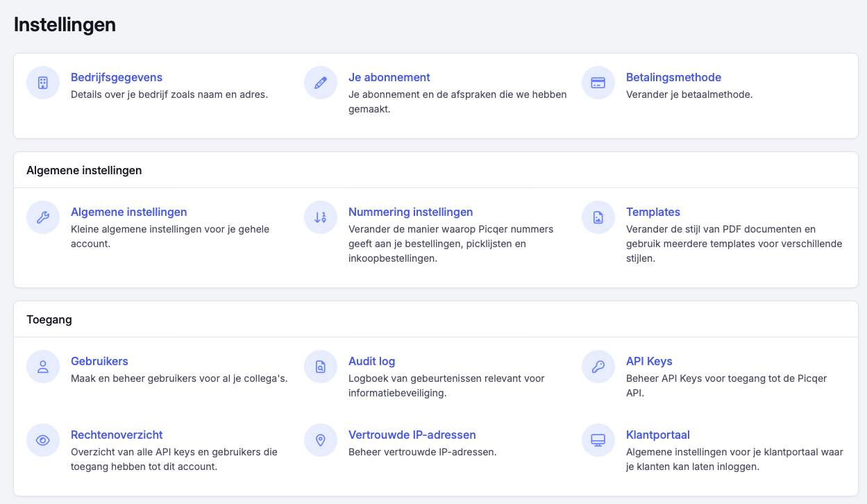867x504 pixels.
Task: Click the wrench icon for Algemene instellingen
Action: (43, 217)
